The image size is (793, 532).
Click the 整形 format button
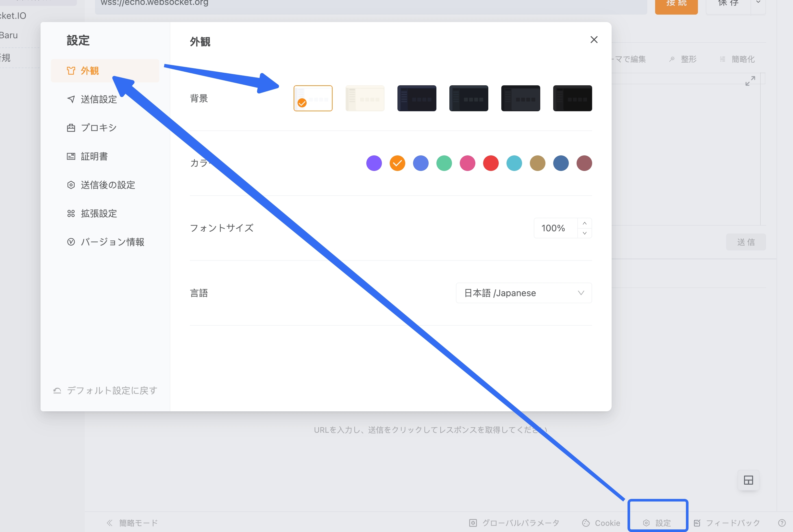click(683, 59)
